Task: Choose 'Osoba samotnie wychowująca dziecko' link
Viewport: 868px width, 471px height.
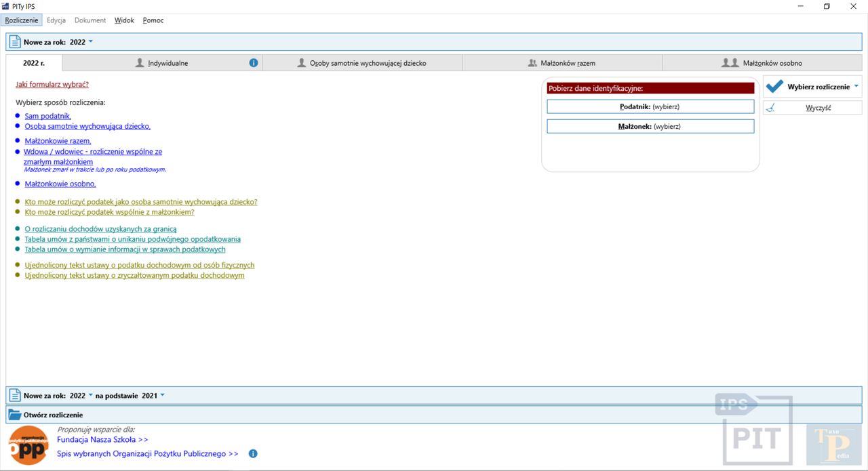Action: (87, 126)
